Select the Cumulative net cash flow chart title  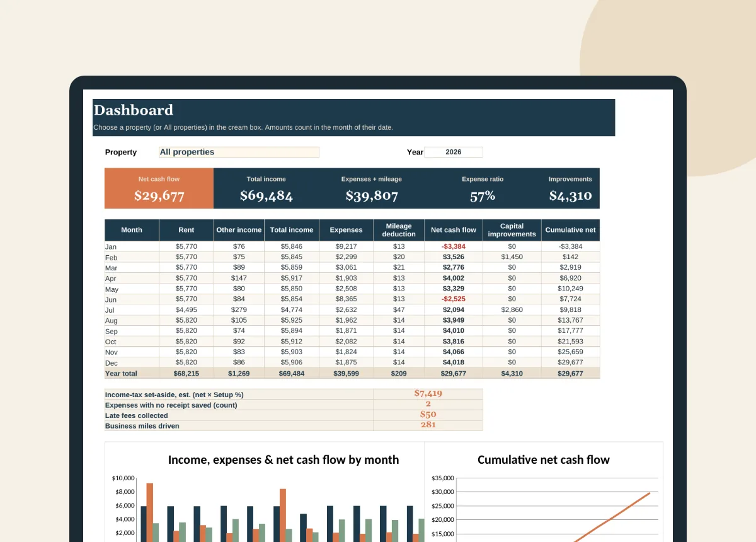[x=544, y=459]
